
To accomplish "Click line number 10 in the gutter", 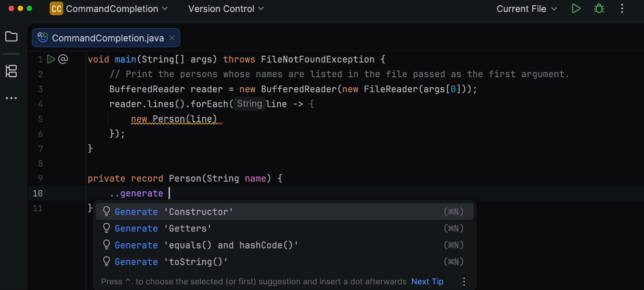I will [38, 193].
